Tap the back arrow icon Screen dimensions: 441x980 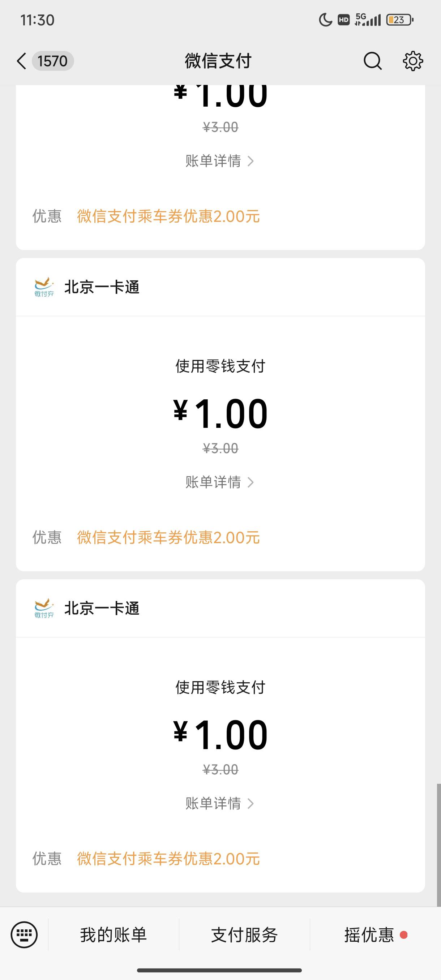[x=21, y=61]
